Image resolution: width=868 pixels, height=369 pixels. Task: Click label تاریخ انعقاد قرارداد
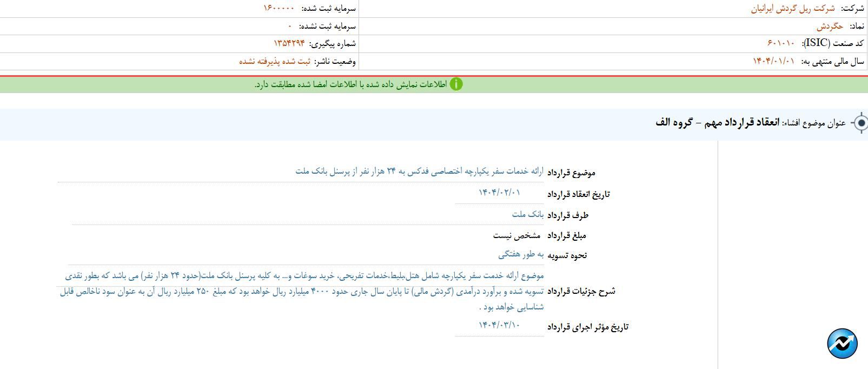pos(579,194)
